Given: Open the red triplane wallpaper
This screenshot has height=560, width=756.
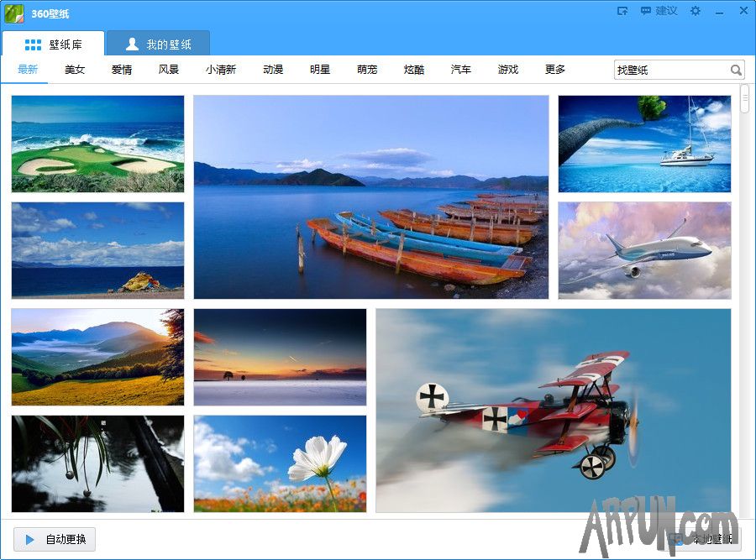Looking at the screenshot, I should pyautogui.click(x=554, y=411).
